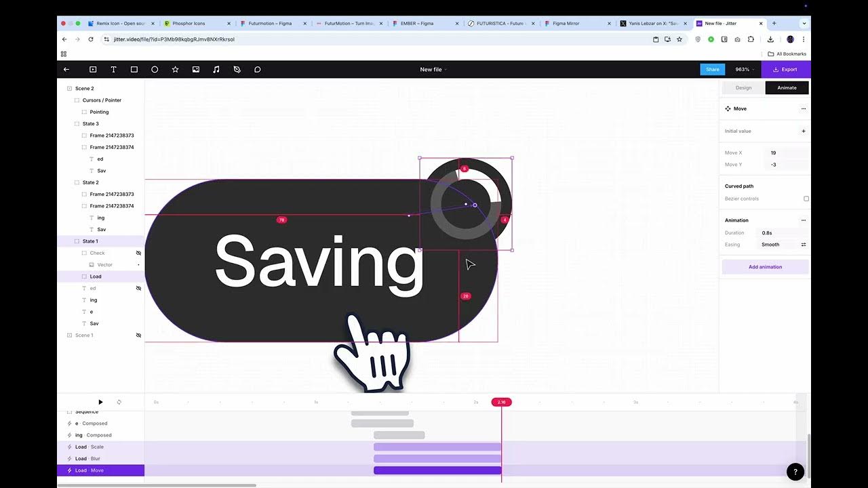Viewport: 868px width, 488px height.
Task: Toggle visibility of Scene 1
Action: click(138, 335)
